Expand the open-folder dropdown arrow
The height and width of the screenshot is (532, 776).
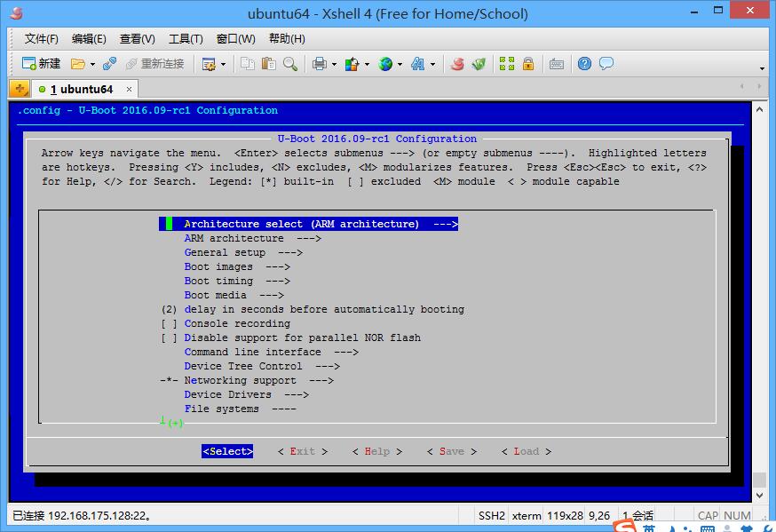(92, 64)
